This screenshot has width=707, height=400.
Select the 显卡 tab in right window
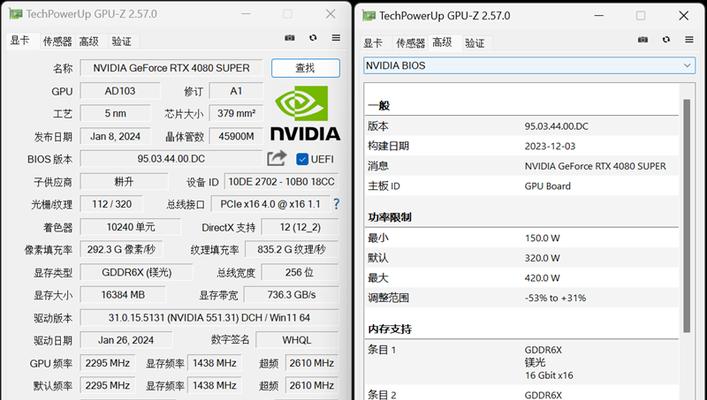coord(373,43)
